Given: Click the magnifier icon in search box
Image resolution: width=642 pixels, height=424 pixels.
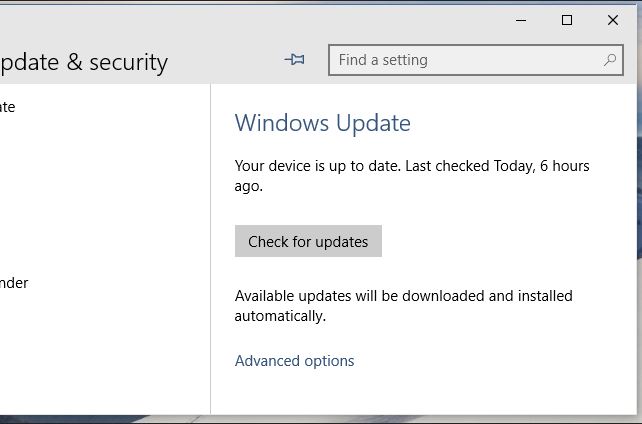Looking at the screenshot, I should tap(610, 60).
